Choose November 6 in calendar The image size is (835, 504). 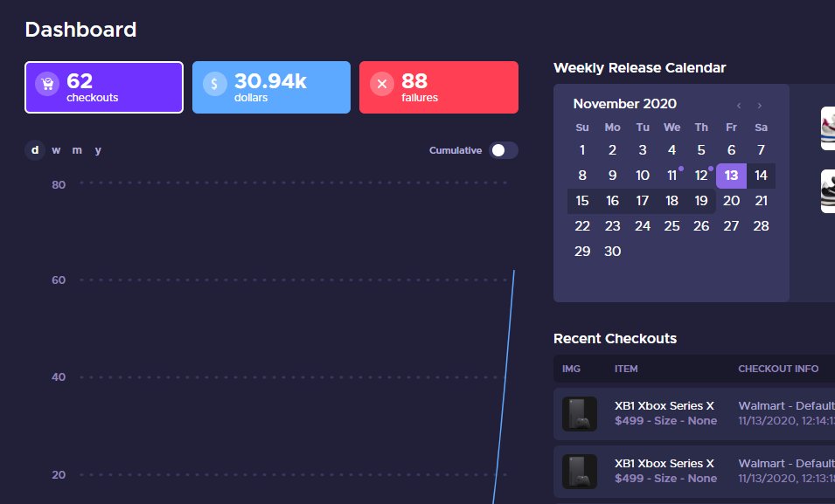coord(731,150)
